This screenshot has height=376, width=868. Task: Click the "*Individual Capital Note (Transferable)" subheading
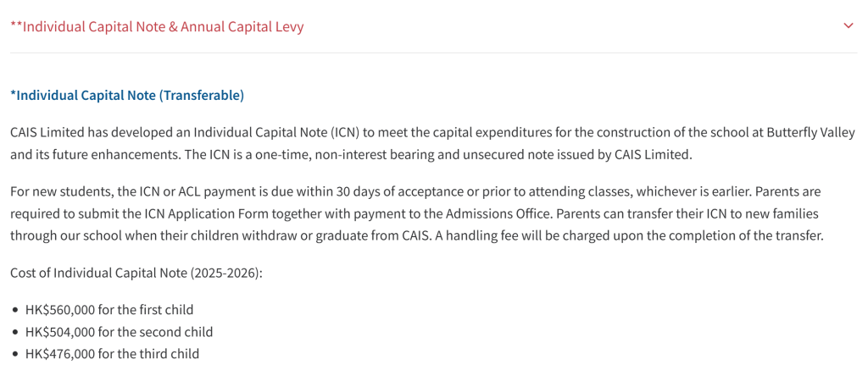127,95
